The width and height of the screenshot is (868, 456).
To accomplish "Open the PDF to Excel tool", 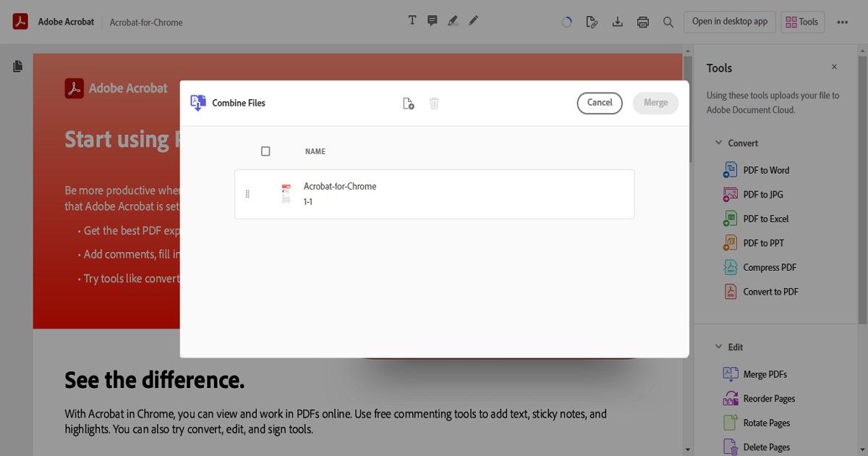I will tap(756, 219).
